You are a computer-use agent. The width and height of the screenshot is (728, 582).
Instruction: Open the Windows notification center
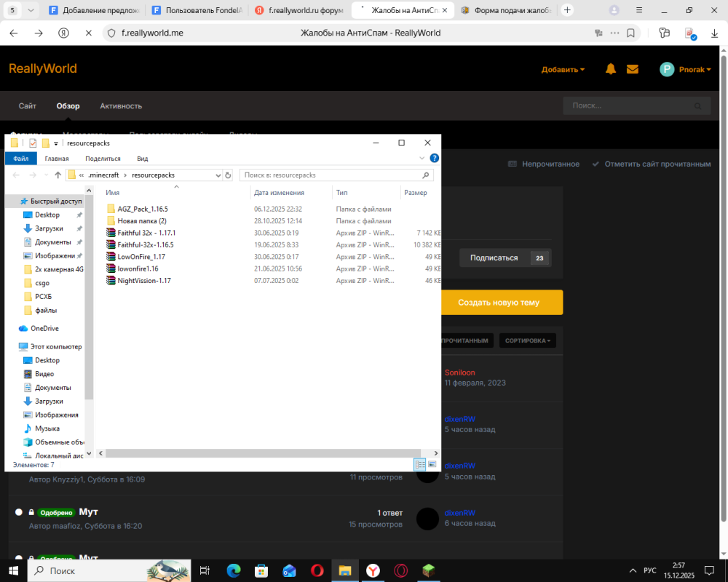709,570
